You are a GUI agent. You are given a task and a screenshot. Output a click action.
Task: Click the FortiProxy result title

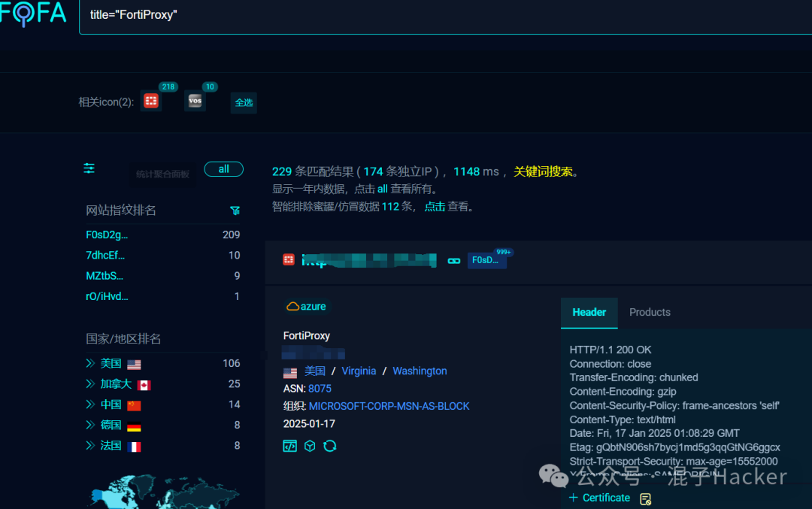(x=307, y=335)
